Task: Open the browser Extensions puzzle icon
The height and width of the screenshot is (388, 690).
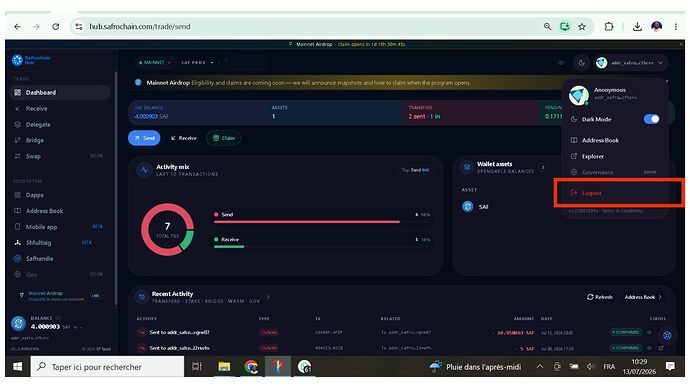Action: pos(609,26)
